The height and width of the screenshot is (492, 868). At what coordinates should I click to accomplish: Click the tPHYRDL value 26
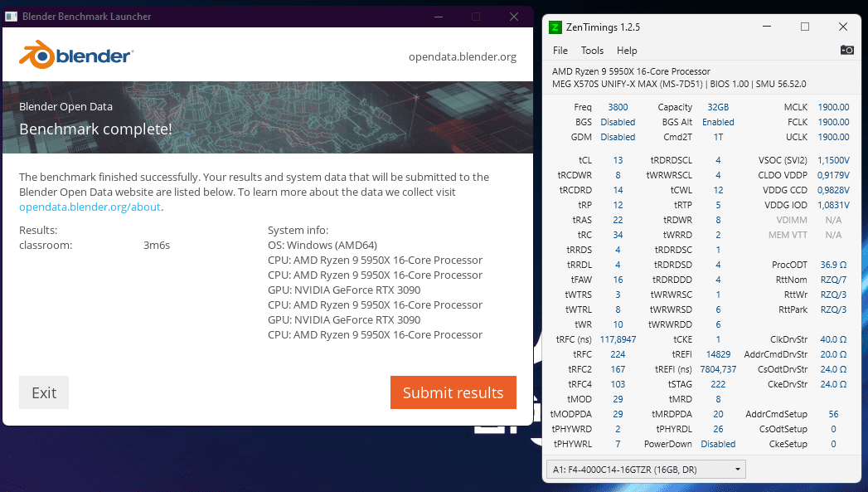[718, 430]
